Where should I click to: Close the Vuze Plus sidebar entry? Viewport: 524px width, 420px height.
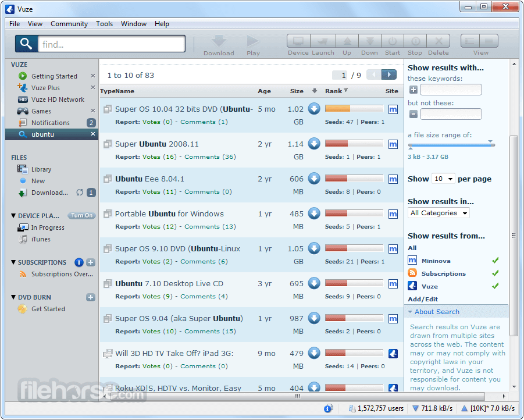point(93,87)
